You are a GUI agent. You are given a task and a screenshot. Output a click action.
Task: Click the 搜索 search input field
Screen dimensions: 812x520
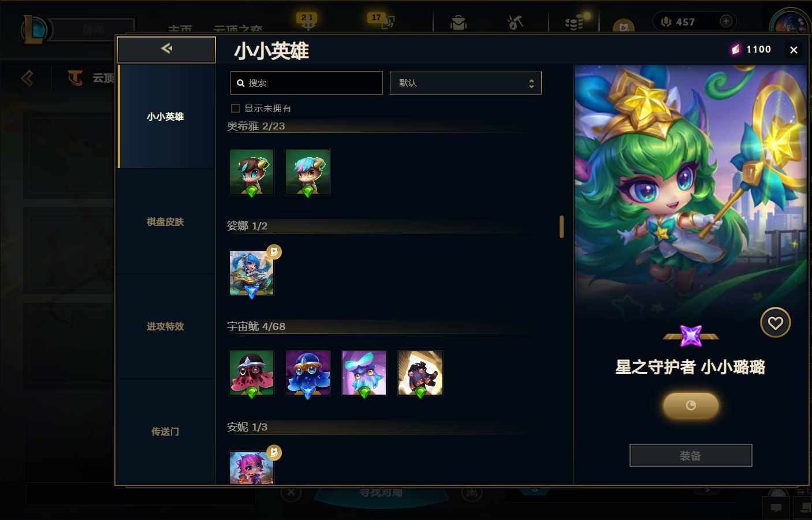click(x=306, y=83)
